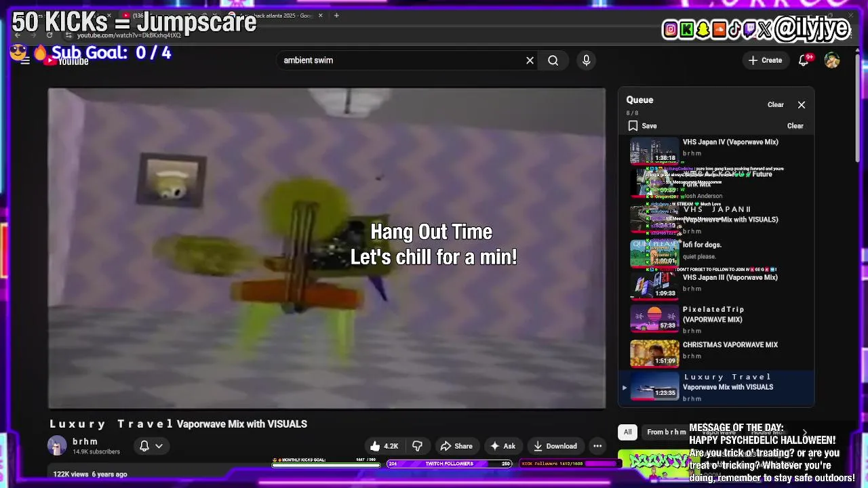Click the Queue panel heading
The image size is (868, 488).
639,100
